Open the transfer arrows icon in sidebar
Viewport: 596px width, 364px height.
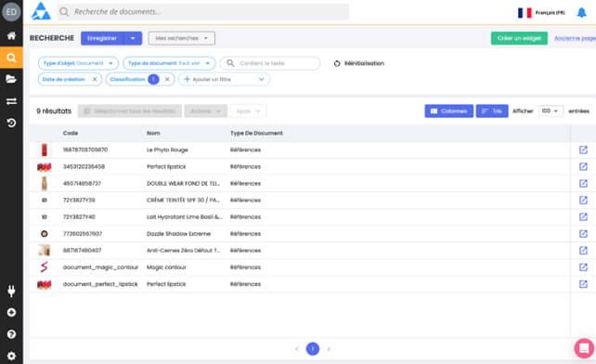pyautogui.click(x=11, y=101)
